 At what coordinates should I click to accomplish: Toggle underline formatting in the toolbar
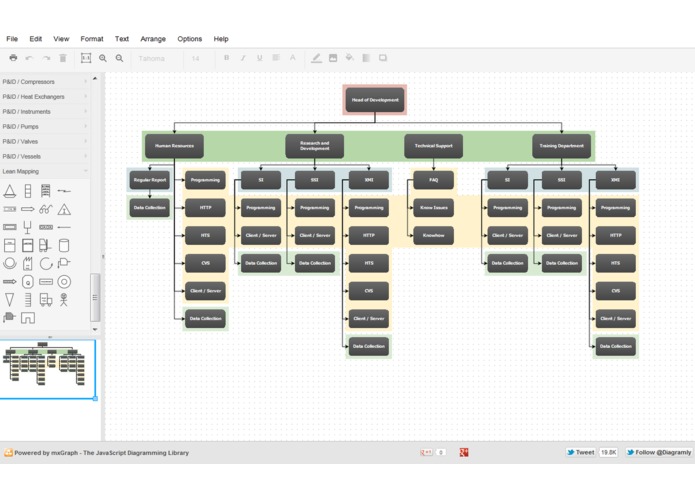pyautogui.click(x=259, y=58)
